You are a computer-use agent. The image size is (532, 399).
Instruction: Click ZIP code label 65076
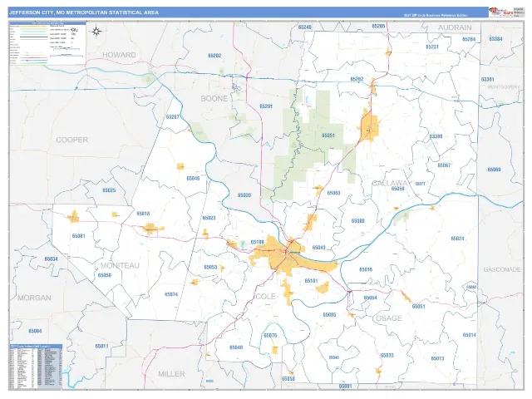pos(270,336)
